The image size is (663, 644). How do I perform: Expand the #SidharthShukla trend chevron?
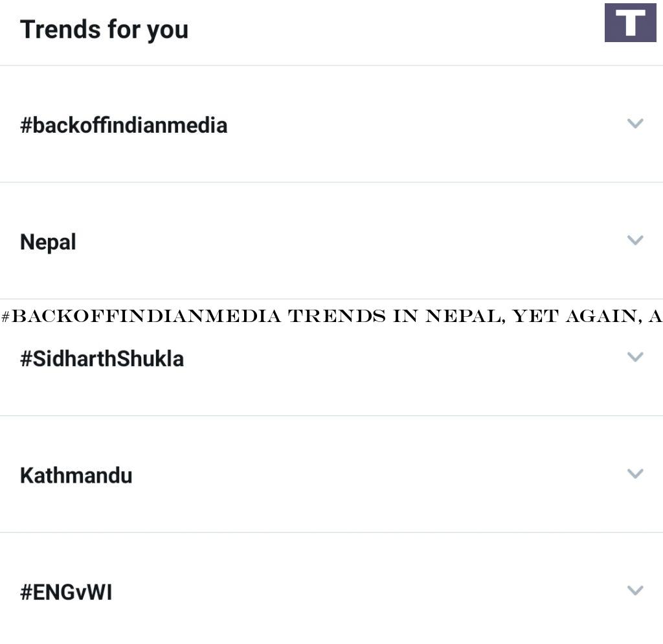635,357
